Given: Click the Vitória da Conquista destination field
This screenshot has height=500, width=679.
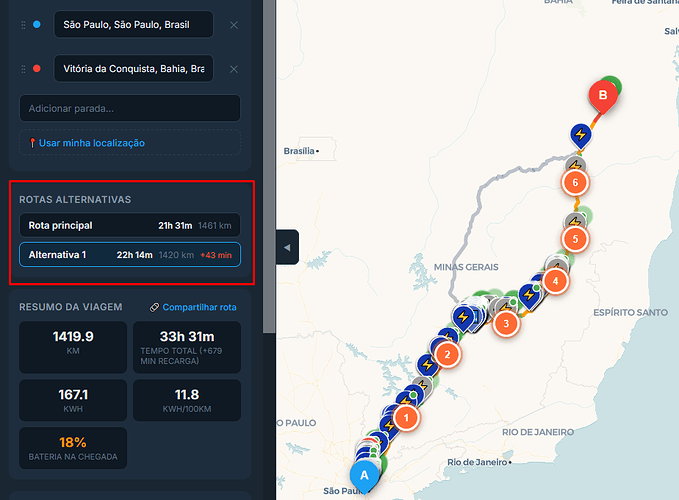Looking at the screenshot, I should click(x=133, y=68).
